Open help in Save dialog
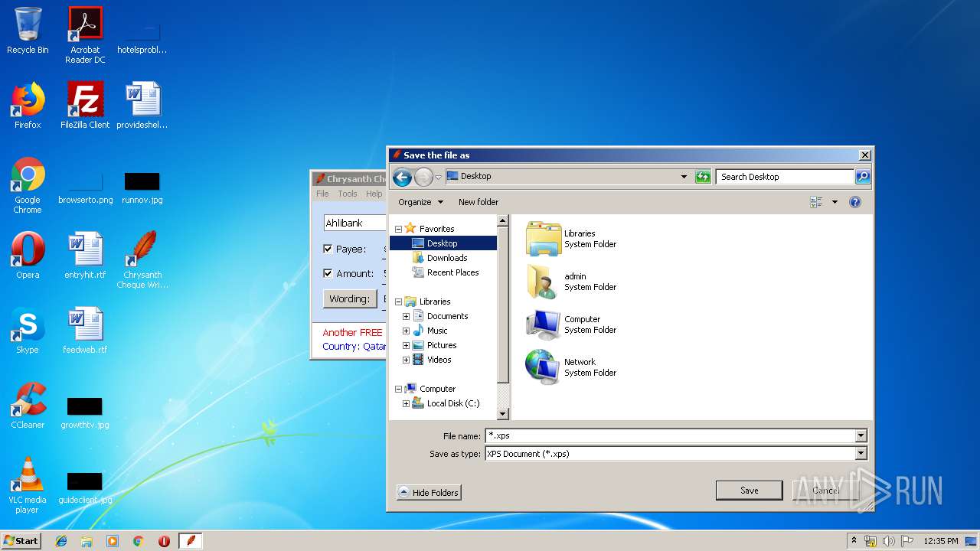 pos(855,202)
